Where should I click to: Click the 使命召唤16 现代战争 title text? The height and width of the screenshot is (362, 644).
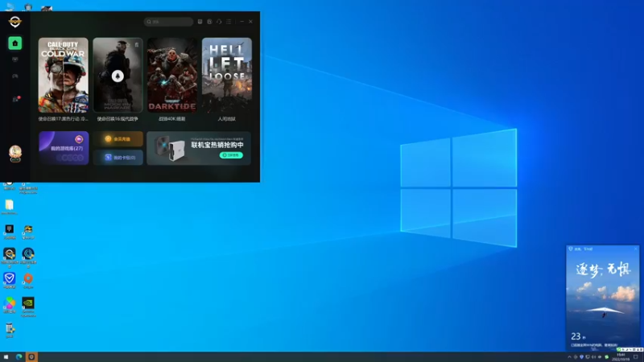coord(118,119)
